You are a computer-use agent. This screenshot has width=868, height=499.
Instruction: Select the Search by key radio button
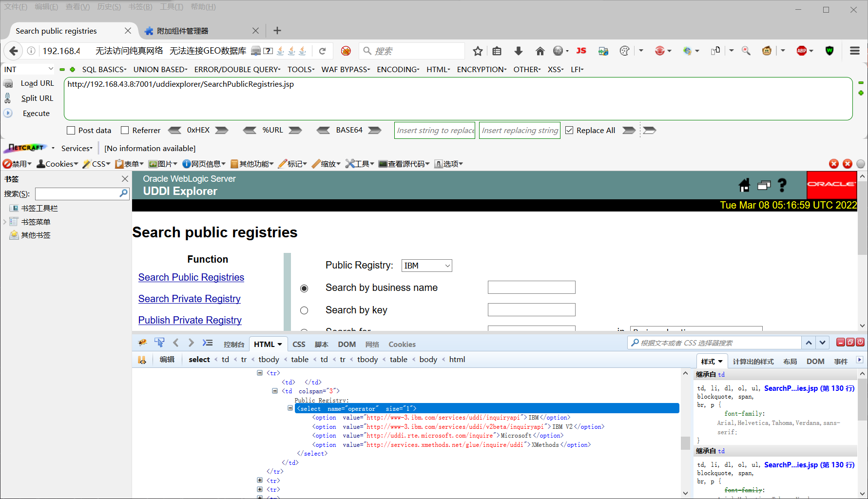click(x=304, y=310)
